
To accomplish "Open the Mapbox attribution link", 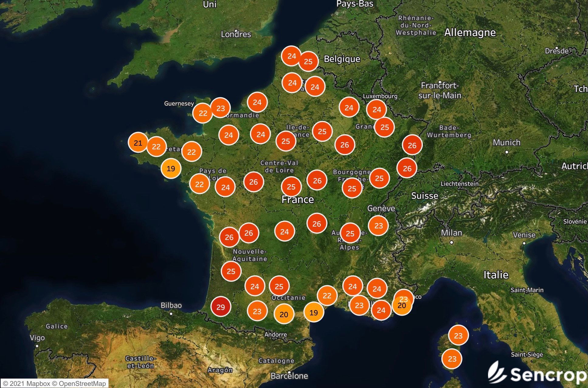I will point(38,383).
